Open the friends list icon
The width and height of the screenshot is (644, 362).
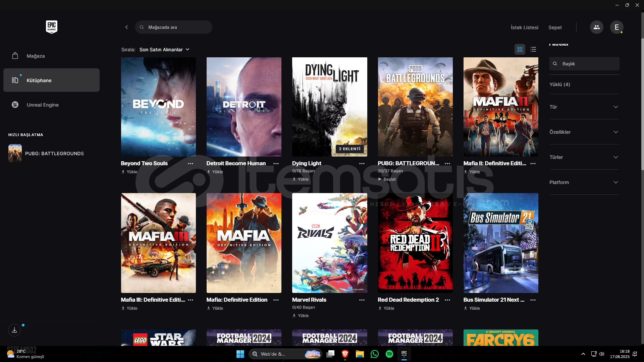(x=596, y=27)
